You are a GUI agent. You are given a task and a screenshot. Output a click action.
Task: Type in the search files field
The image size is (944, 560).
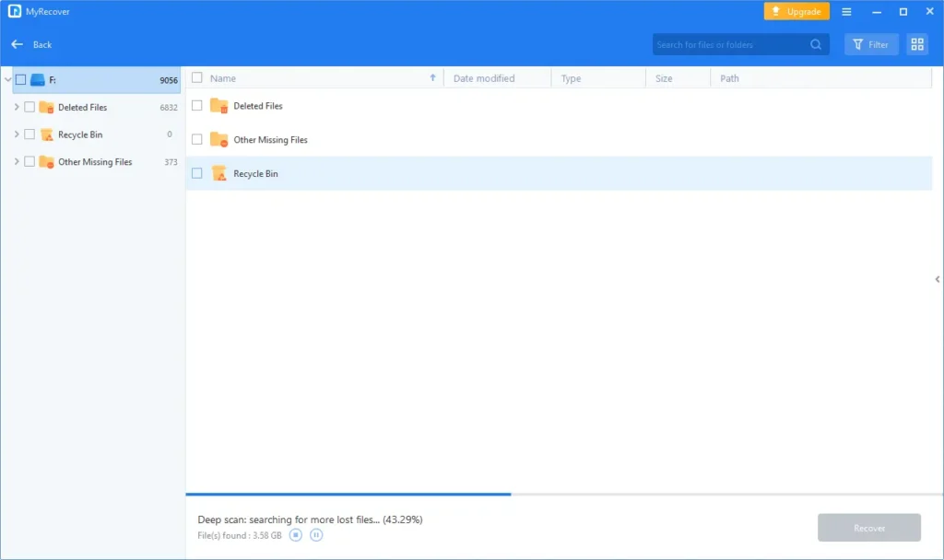(x=730, y=44)
